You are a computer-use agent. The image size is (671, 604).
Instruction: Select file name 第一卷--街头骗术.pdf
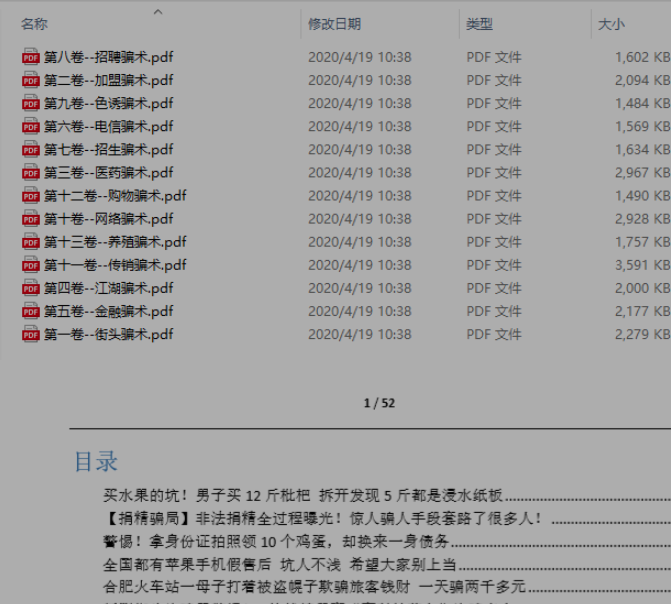109,334
